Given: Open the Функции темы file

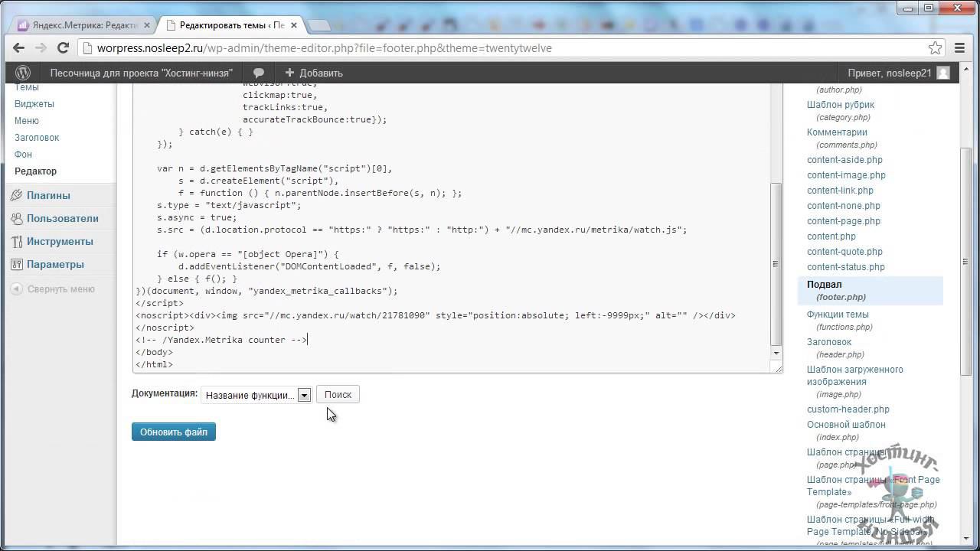Looking at the screenshot, I should 838,315.
